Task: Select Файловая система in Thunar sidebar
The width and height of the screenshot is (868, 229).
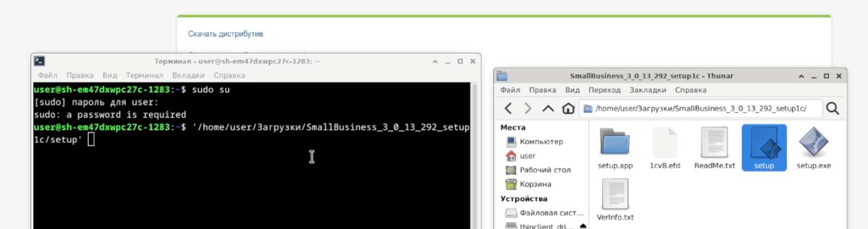Action: coord(544,213)
